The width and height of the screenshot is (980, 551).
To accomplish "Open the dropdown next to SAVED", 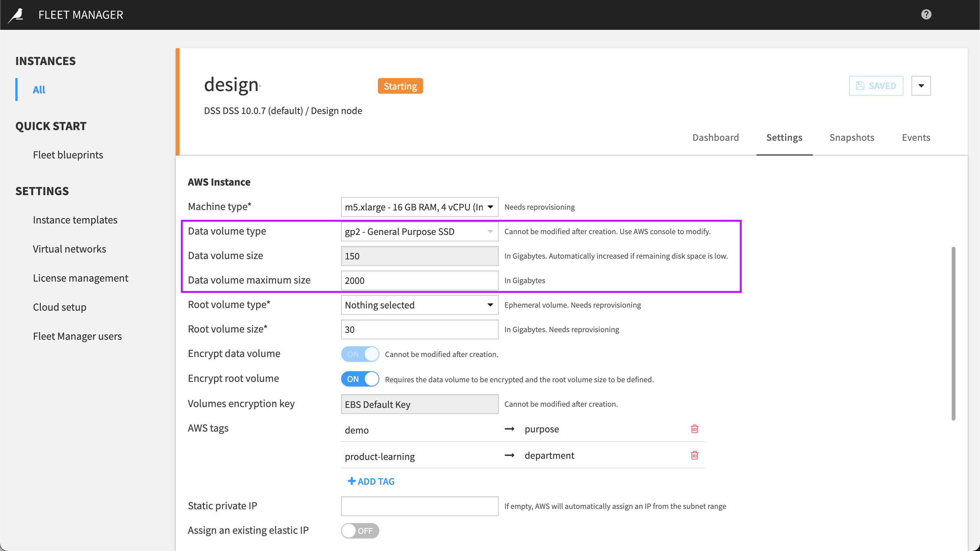I will (921, 86).
